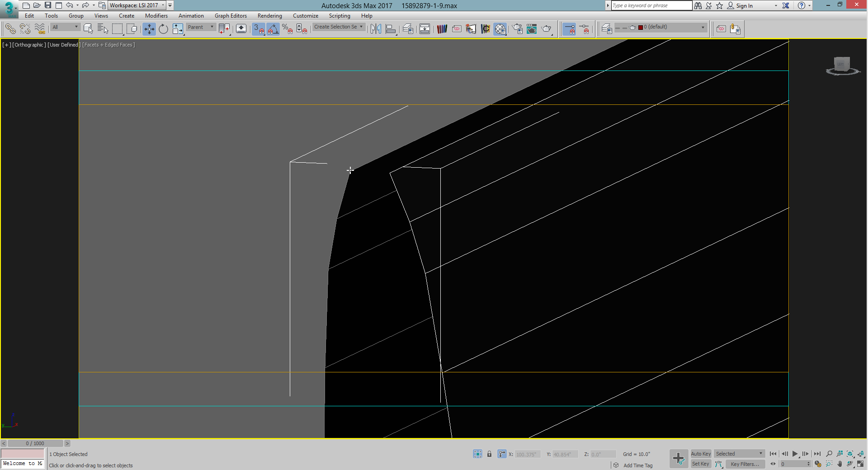
Task: Select the Select Object tool
Action: [88, 28]
